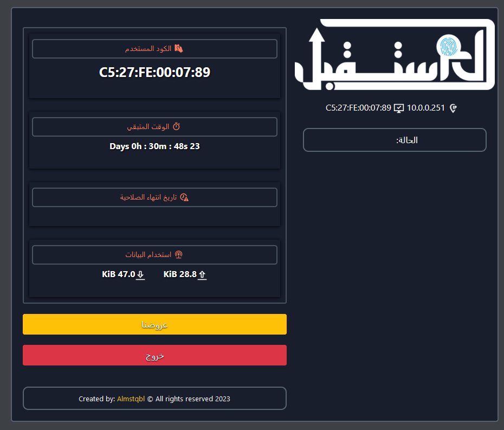Click the monitor icon beside the MAC address
This screenshot has height=430, width=504.
click(399, 108)
